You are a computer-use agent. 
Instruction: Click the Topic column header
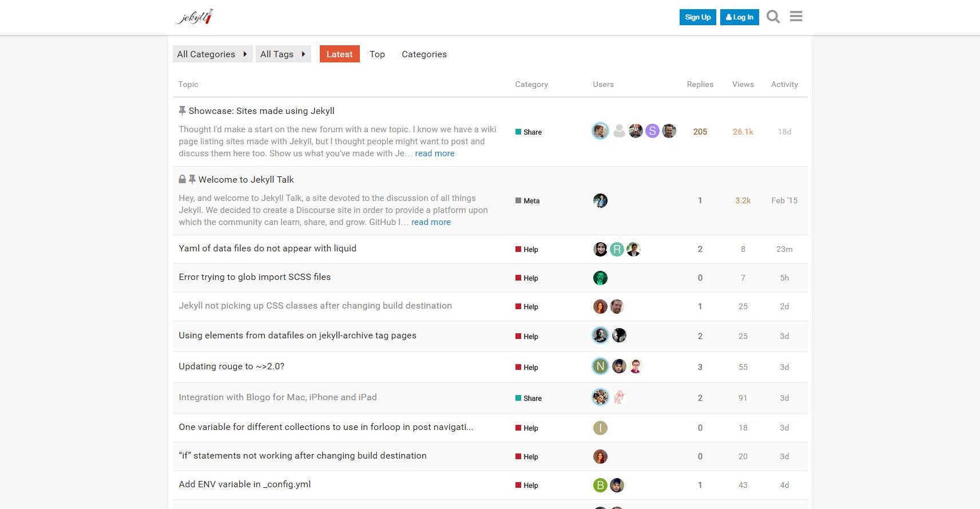click(188, 84)
